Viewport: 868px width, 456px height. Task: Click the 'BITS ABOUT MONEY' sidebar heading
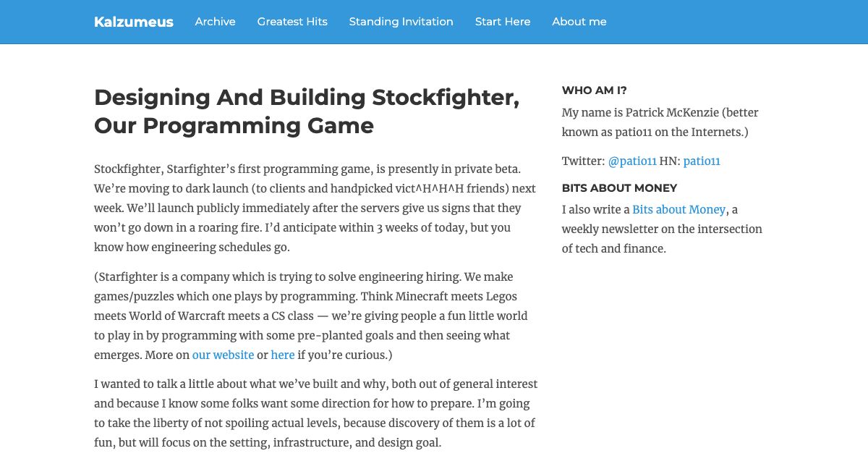click(619, 187)
